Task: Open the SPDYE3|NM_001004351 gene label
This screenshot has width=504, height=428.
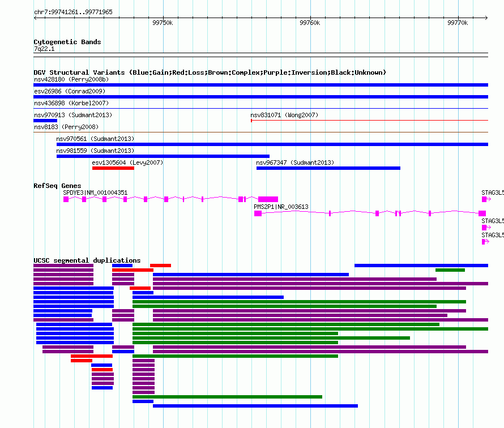Action: pos(95,192)
